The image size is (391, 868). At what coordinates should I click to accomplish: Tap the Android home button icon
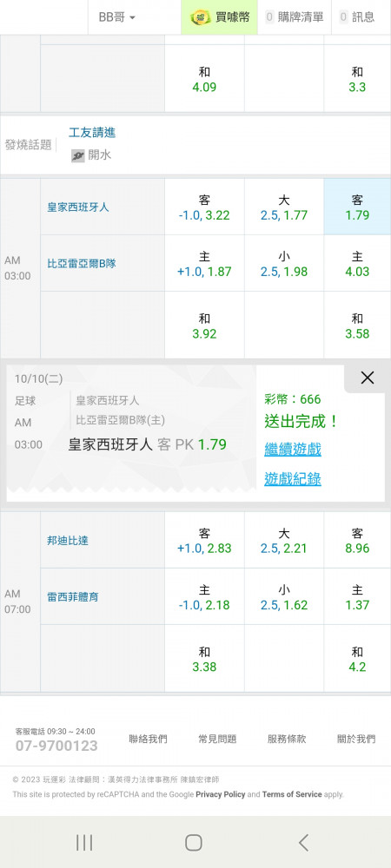click(193, 843)
